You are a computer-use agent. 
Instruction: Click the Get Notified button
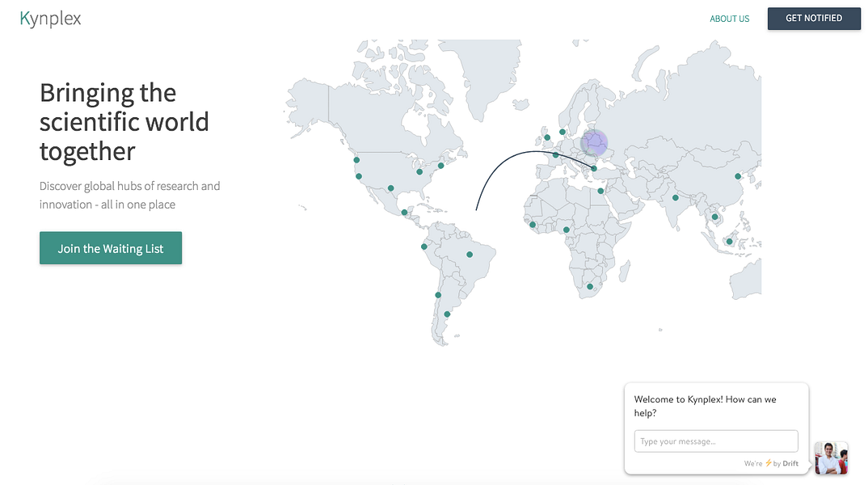[814, 19]
